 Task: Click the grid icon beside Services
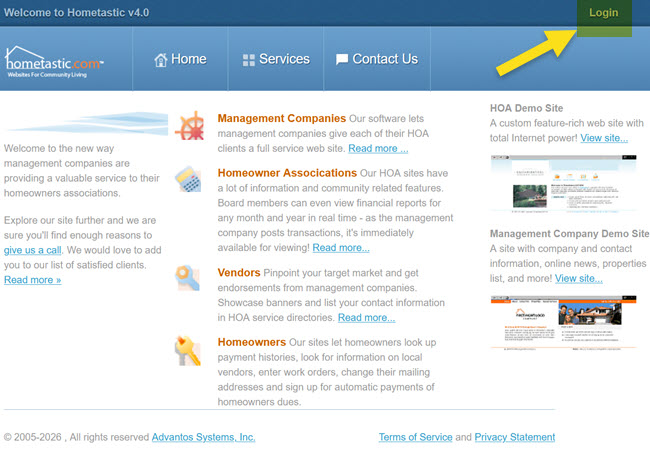249,60
